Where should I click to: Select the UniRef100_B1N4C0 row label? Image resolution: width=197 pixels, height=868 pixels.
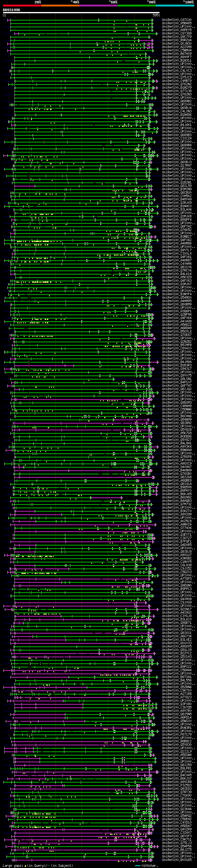177,206
